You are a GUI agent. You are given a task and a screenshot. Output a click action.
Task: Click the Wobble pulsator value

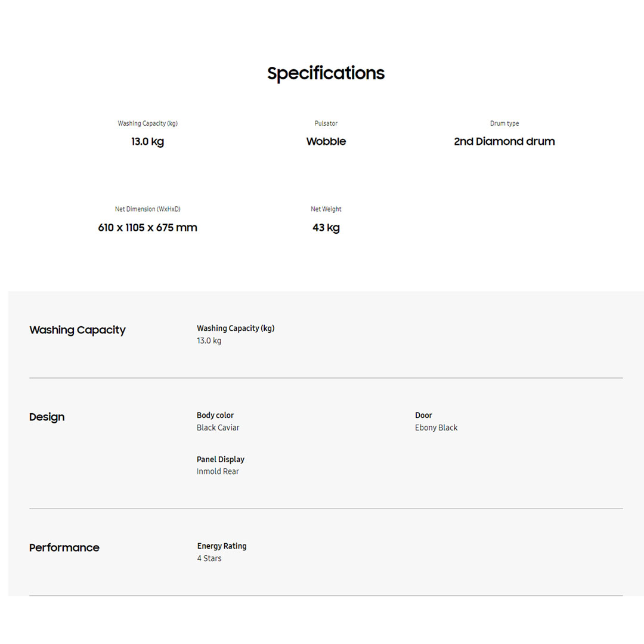(x=326, y=142)
